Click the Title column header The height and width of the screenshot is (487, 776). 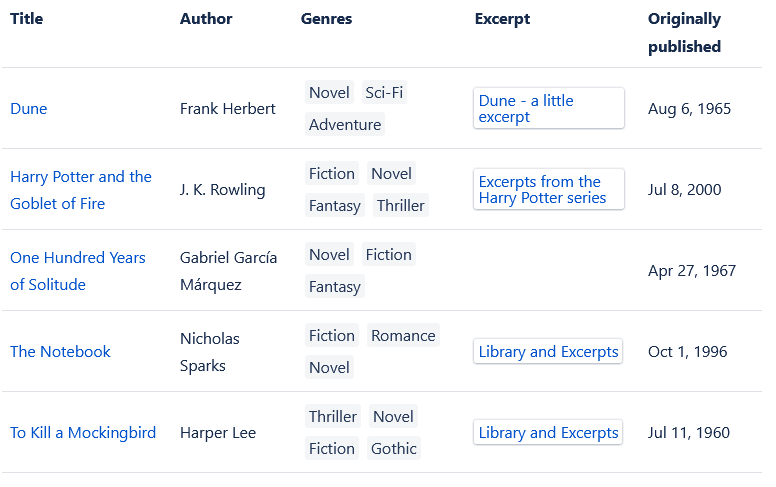coord(26,19)
